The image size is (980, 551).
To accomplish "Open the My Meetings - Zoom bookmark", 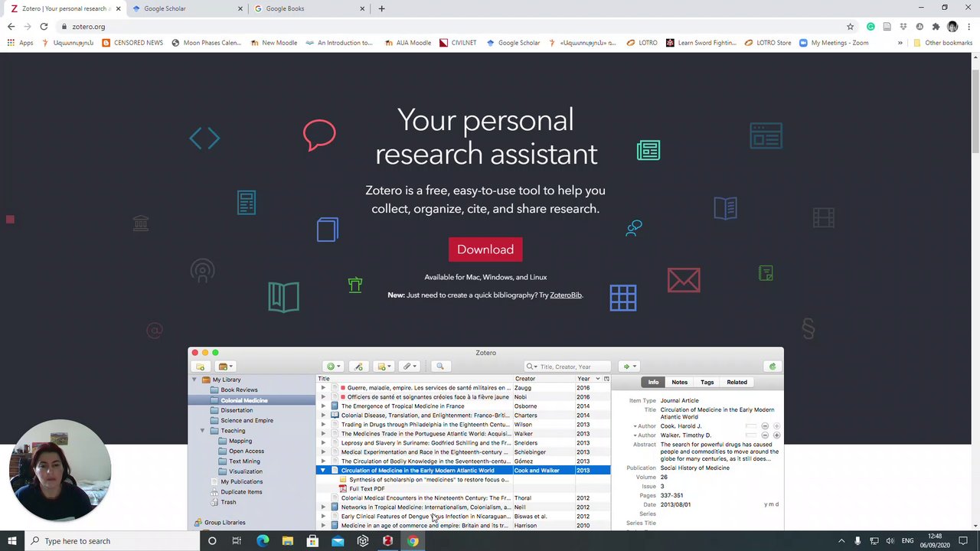I will click(x=834, y=43).
